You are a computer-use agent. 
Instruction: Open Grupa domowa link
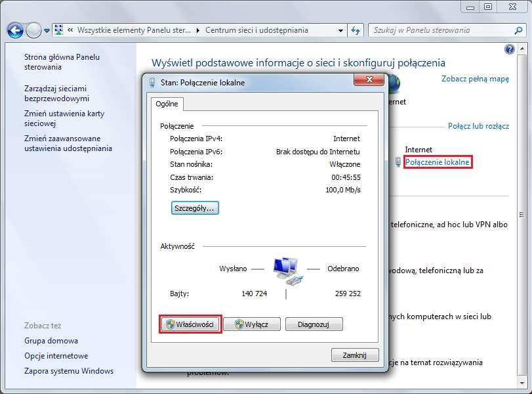(51, 341)
